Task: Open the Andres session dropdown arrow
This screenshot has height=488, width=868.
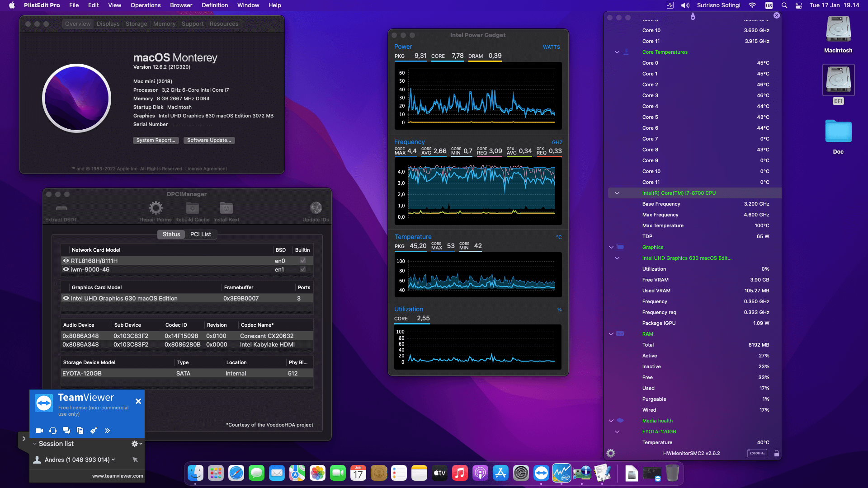Action: point(113,460)
